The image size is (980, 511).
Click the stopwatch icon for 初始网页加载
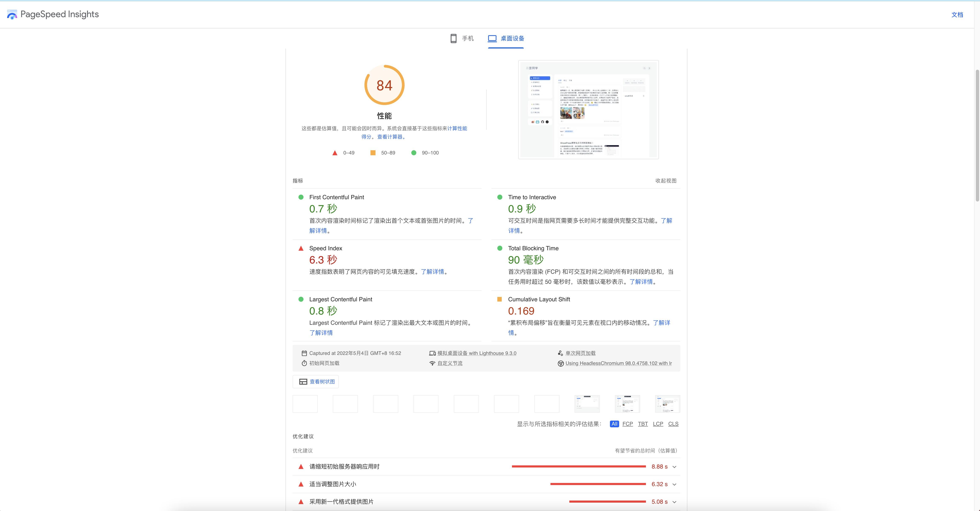[304, 363]
